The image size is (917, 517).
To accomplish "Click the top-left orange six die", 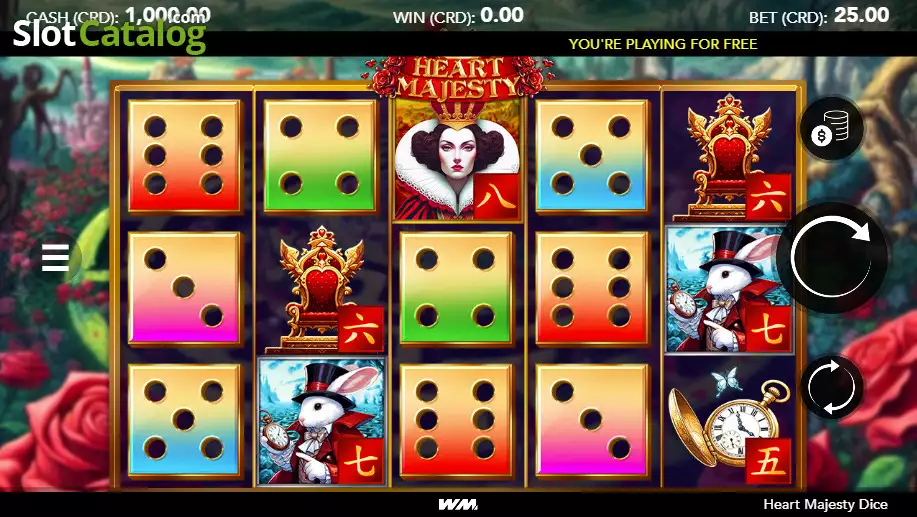I will click(184, 156).
